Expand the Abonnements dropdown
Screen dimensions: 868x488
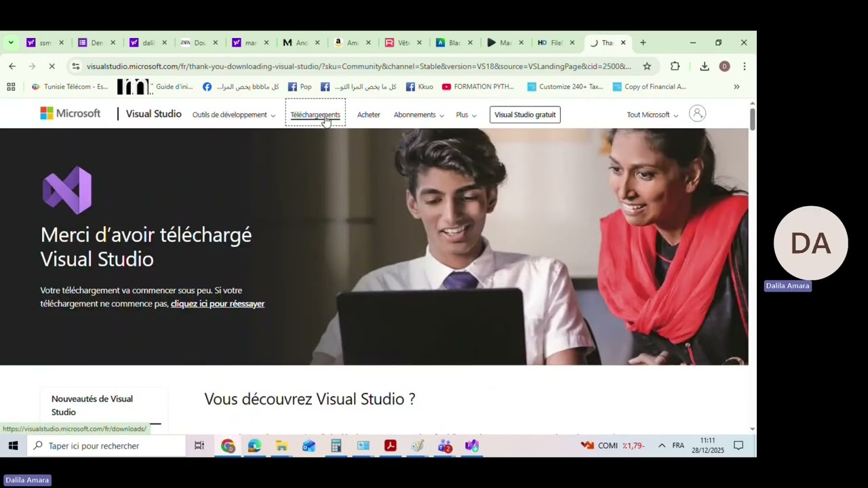coord(419,115)
